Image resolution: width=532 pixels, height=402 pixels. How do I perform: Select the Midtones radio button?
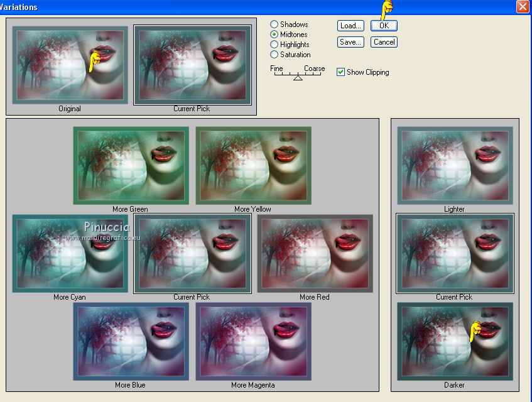(x=274, y=35)
